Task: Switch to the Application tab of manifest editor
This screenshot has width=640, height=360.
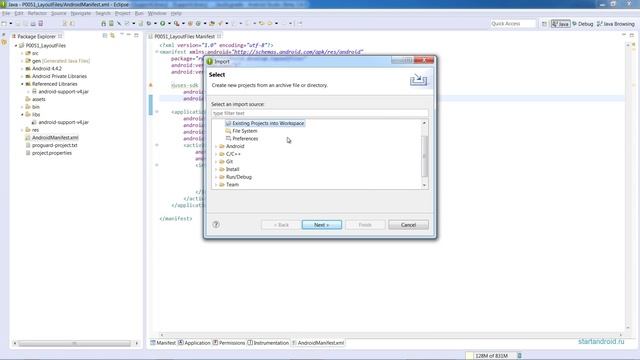Action: coord(194,343)
